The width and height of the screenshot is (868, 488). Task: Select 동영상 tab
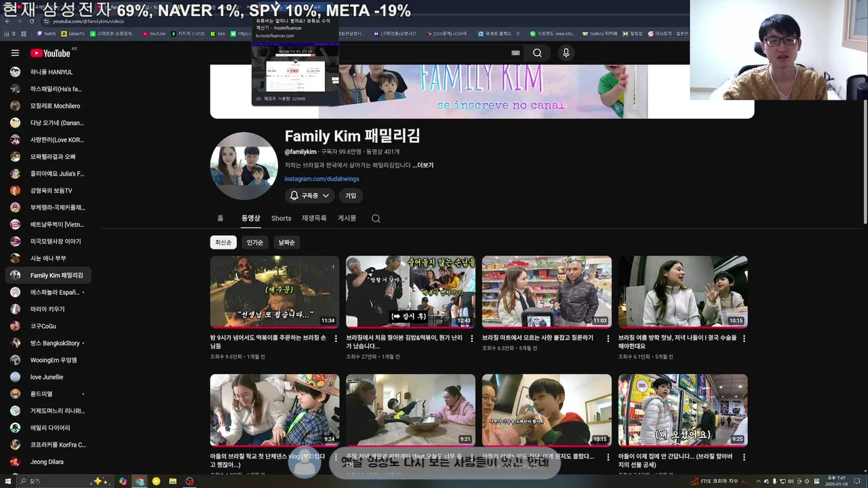(x=251, y=218)
